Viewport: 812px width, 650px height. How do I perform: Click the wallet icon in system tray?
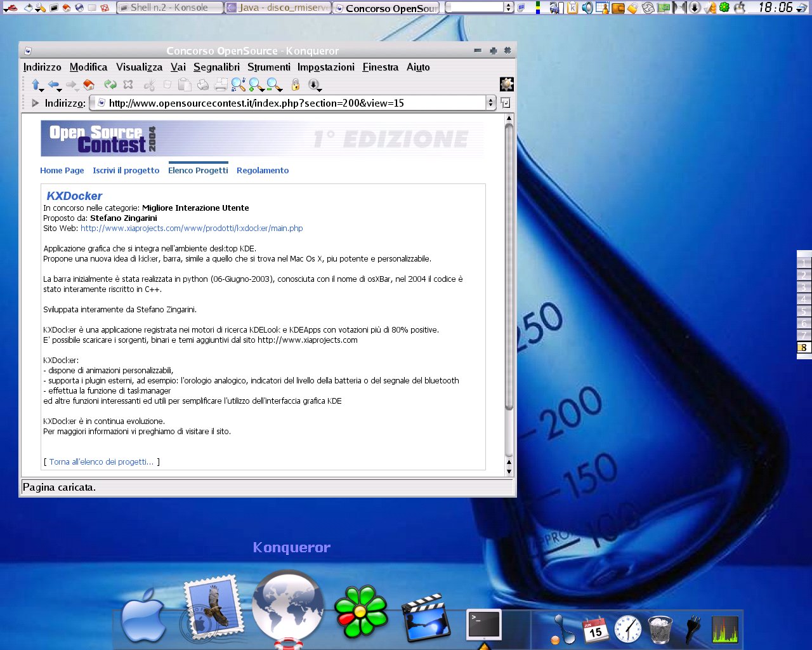[x=618, y=8]
